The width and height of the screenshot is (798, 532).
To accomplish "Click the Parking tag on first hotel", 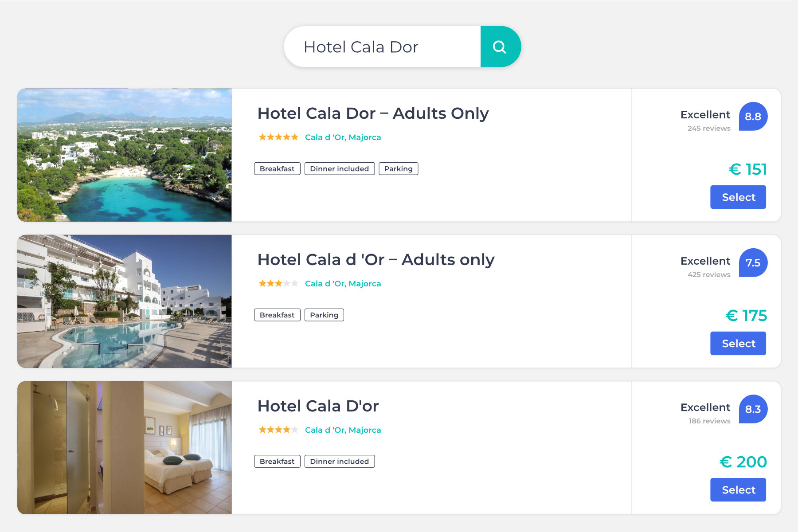I will click(398, 169).
